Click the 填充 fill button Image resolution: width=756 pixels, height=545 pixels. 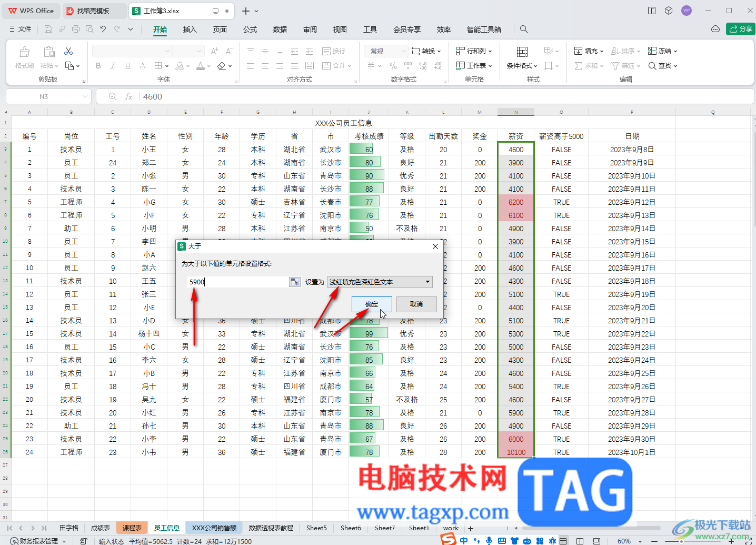pos(589,51)
